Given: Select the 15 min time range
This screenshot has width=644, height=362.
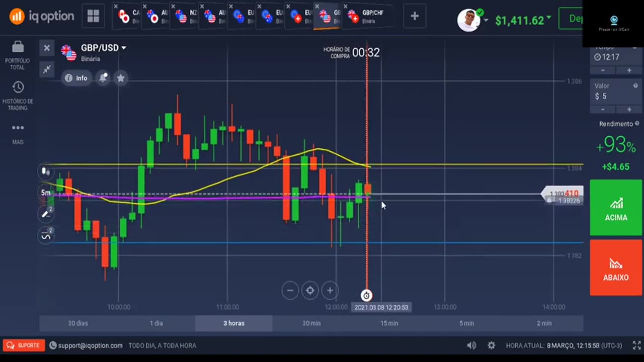Looking at the screenshot, I should [389, 323].
